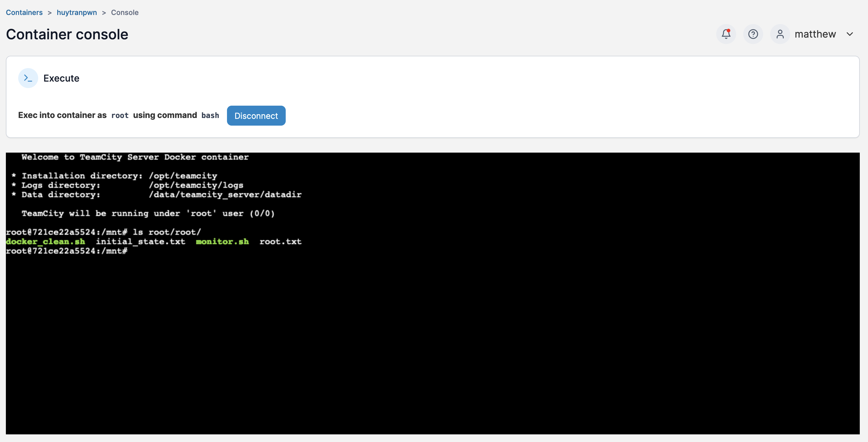Open the matthew username menu
Viewport: 868px width, 442px height.
pyautogui.click(x=815, y=34)
